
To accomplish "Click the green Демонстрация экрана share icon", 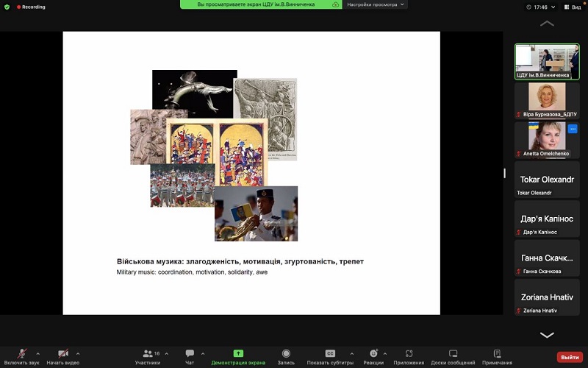I will point(238,353).
